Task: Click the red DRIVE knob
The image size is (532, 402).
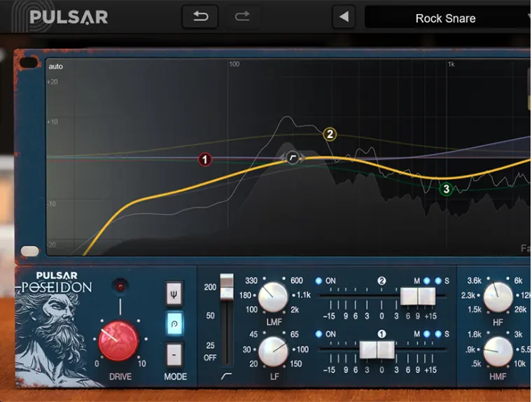Action: pos(119,342)
